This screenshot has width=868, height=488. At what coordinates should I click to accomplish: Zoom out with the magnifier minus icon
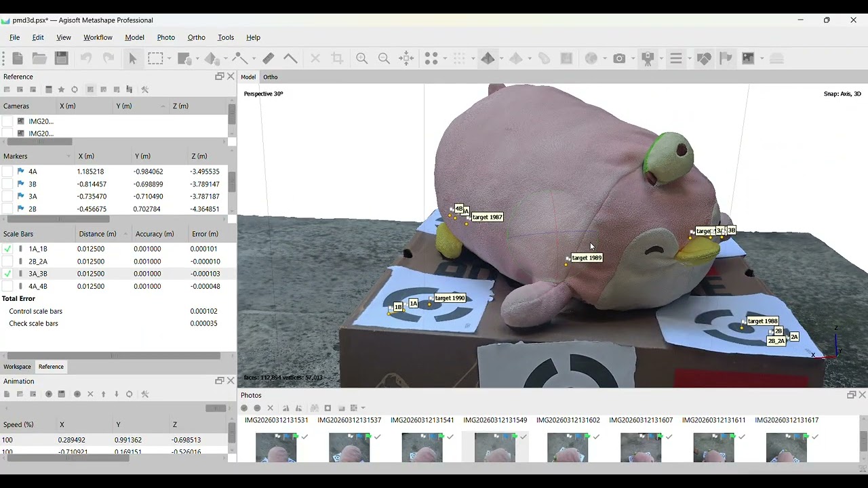click(x=384, y=58)
